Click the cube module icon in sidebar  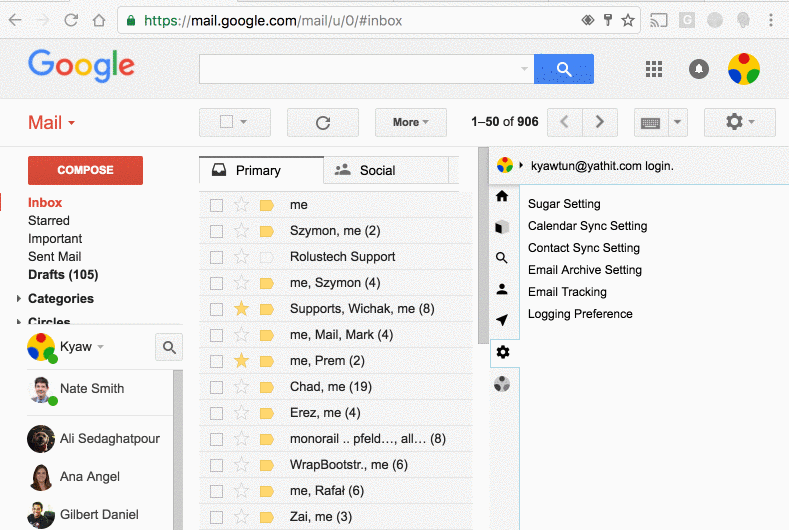click(x=502, y=228)
